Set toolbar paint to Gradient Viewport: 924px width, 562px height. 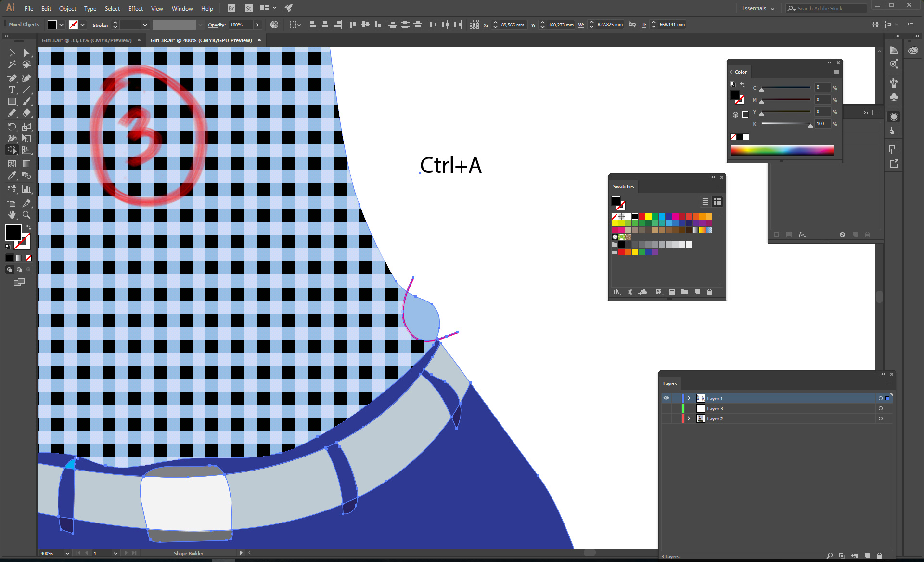pyautogui.click(x=19, y=258)
